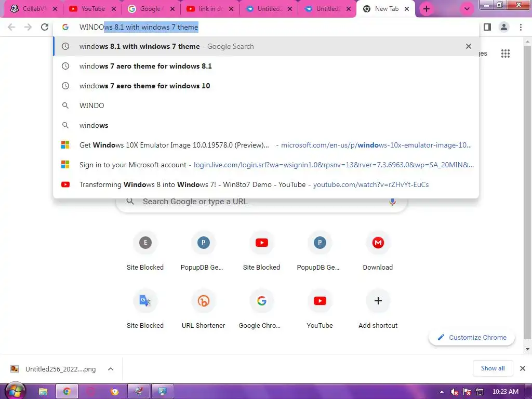Screen dimensions: 532x399
Task: Click the address bar text field
Action: (x=267, y=27)
